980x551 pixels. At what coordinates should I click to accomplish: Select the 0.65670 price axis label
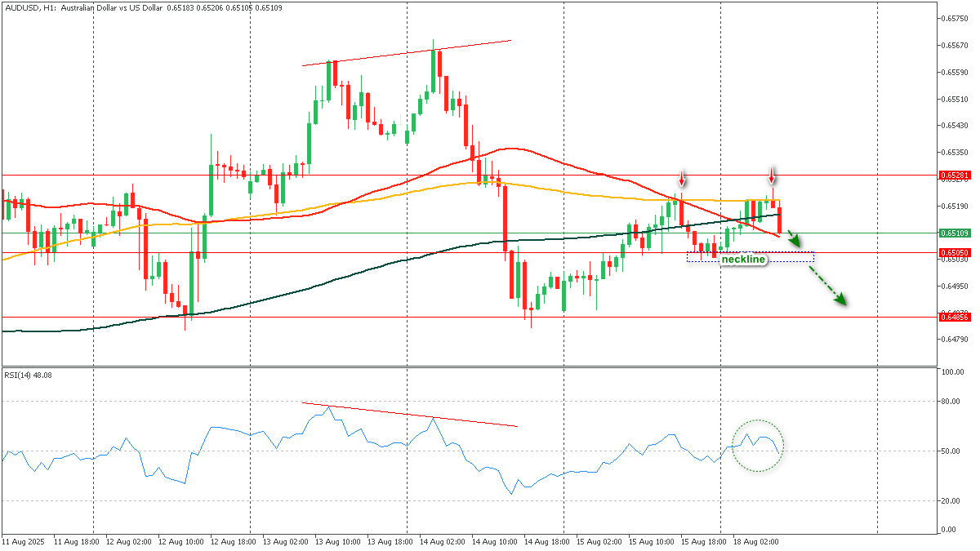click(954, 45)
